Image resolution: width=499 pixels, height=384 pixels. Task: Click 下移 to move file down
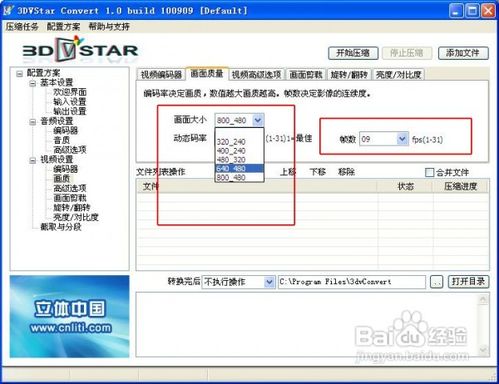pyautogui.click(x=317, y=172)
